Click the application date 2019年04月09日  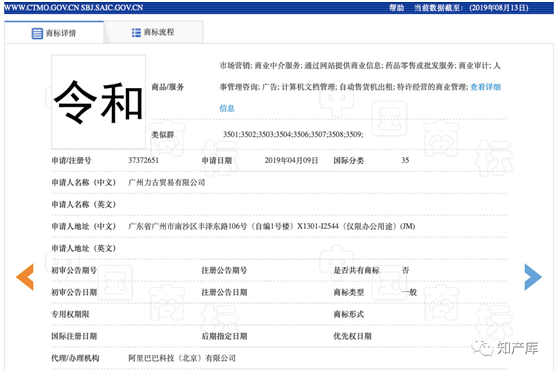[x=291, y=160]
